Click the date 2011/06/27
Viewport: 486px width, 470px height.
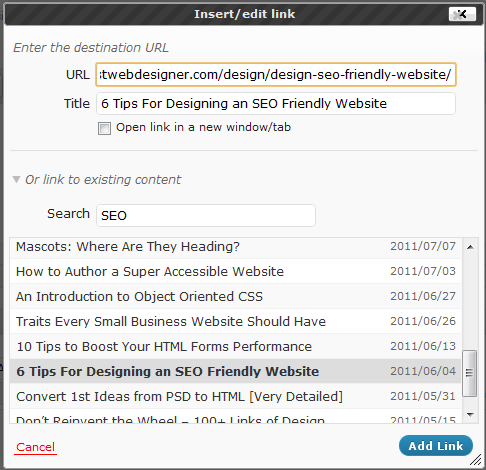coord(423,296)
